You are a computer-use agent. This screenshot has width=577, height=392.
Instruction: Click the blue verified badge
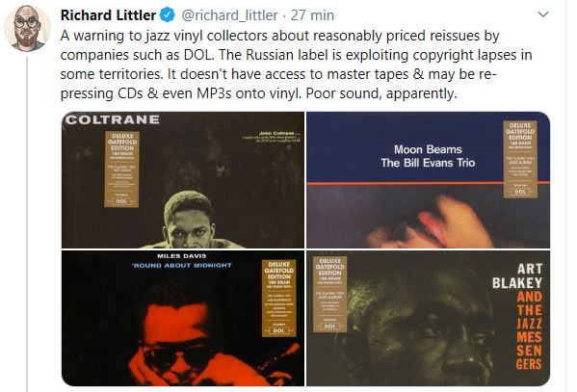tap(168, 15)
